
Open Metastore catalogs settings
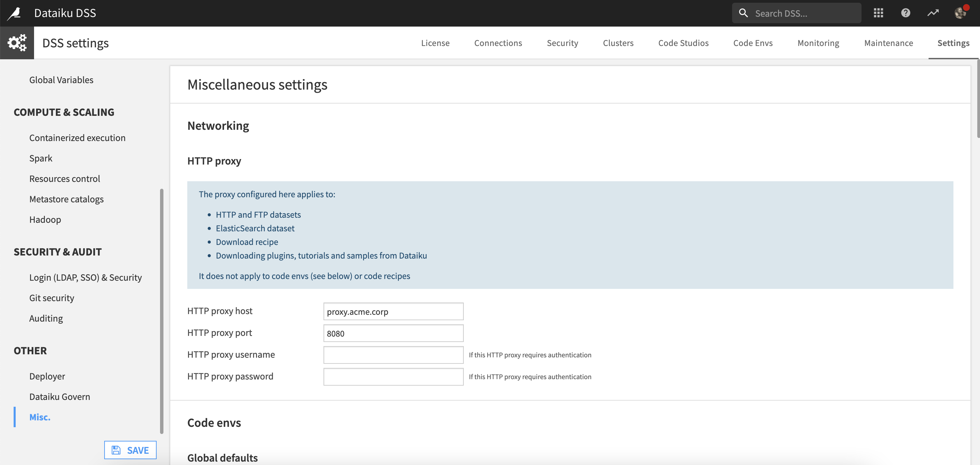click(x=66, y=199)
